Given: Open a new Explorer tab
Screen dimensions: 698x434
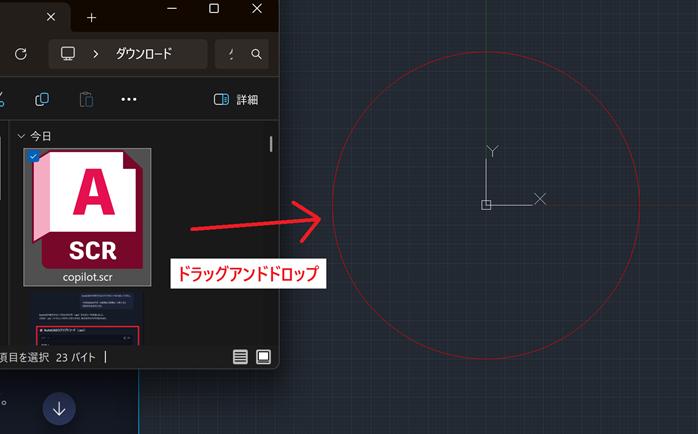Looking at the screenshot, I should (91, 17).
